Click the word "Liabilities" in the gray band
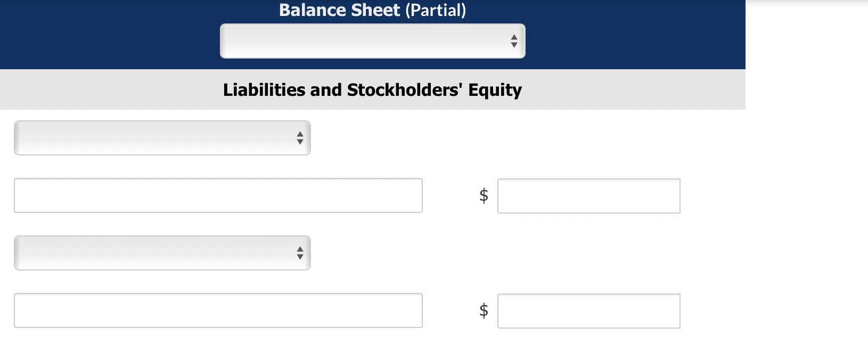The width and height of the screenshot is (868, 360). pos(264,89)
